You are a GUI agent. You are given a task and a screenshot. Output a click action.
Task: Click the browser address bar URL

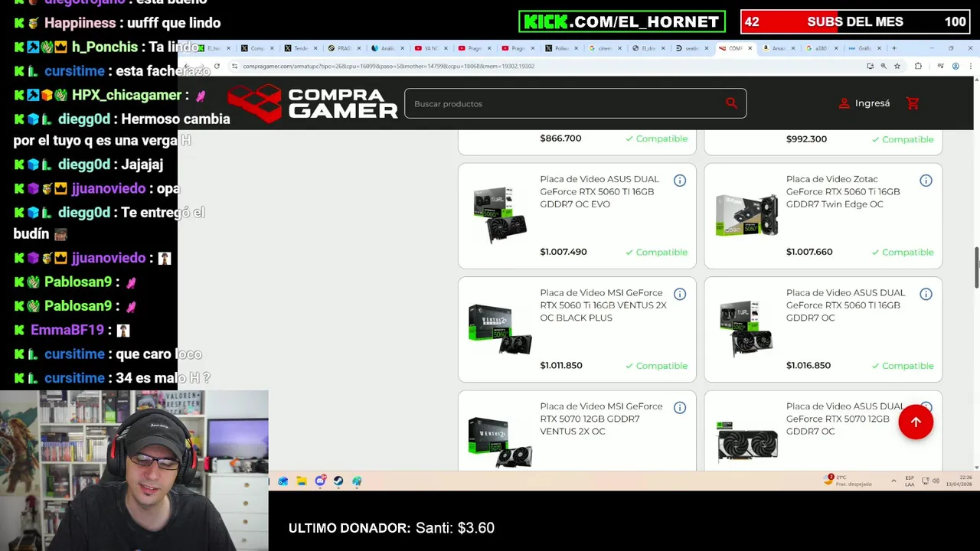pyautogui.click(x=389, y=66)
